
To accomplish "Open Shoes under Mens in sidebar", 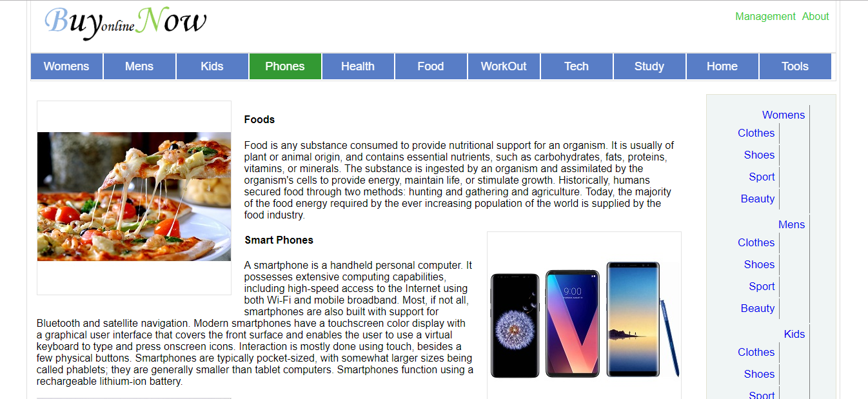I will click(x=759, y=264).
